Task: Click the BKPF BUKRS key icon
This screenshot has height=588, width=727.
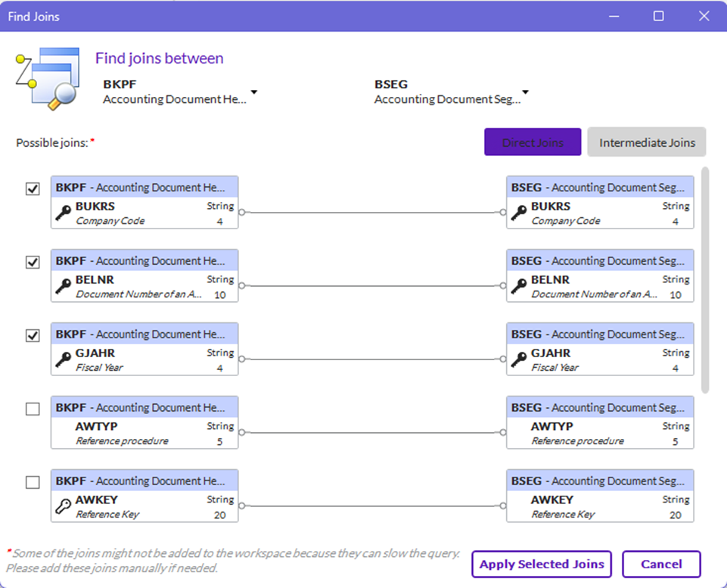Action: pos(63,213)
